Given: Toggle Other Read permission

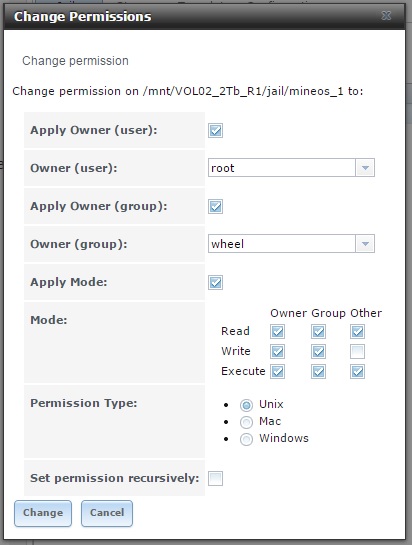Looking at the screenshot, I should (x=357, y=332).
